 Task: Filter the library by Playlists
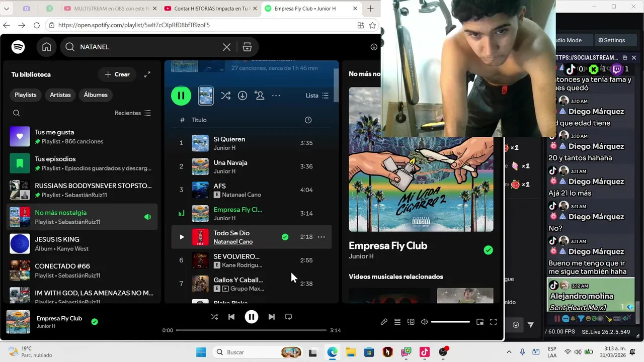tap(26, 95)
